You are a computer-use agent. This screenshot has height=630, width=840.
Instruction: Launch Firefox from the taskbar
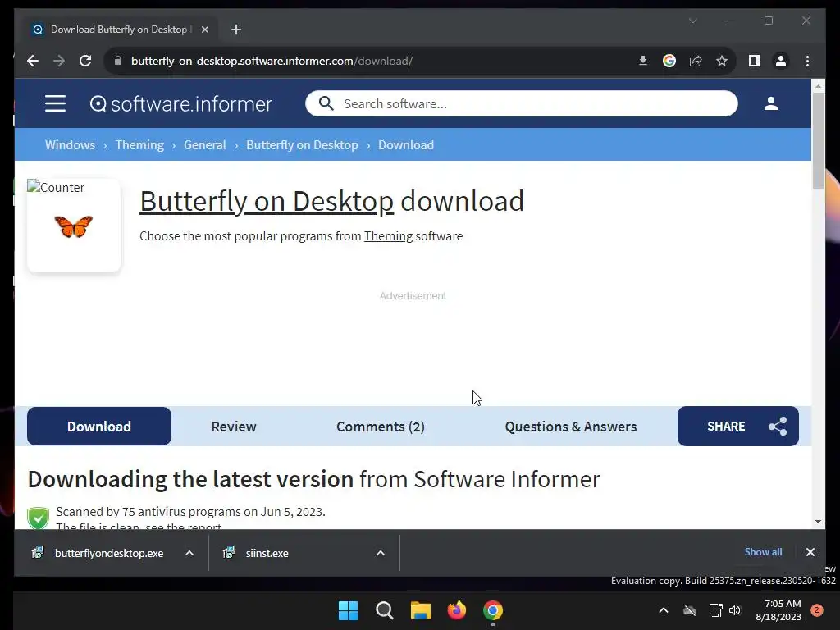click(x=456, y=610)
